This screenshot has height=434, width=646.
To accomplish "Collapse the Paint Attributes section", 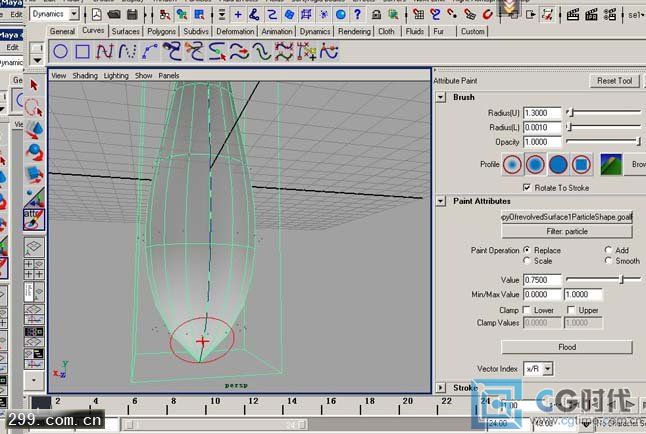I will click(x=441, y=201).
